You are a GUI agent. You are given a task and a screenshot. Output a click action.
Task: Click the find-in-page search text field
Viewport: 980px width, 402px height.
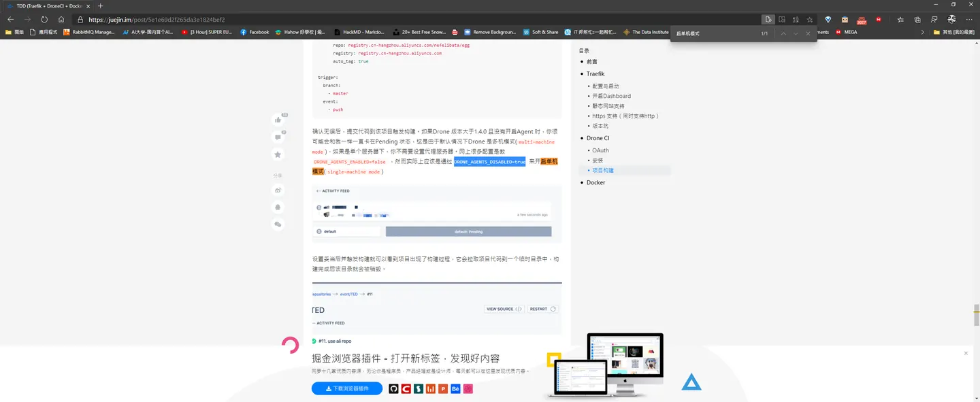coord(713,33)
